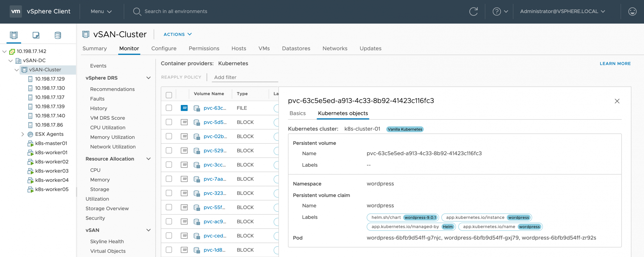This screenshot has width=644, height=257.
Task: Open details icon for pvc-ced... row
Action: coord(184,236)
